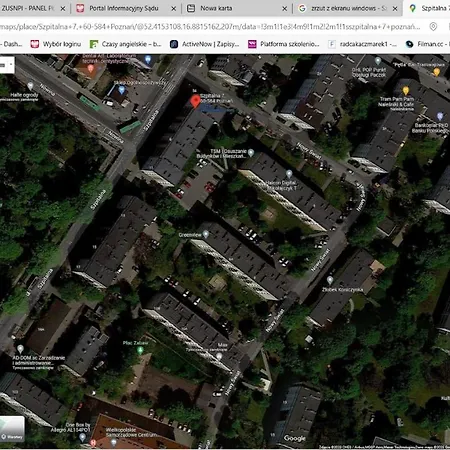Screen dimensions: 450x450
Task: Click the location icon in address bar
Action: 433,26
